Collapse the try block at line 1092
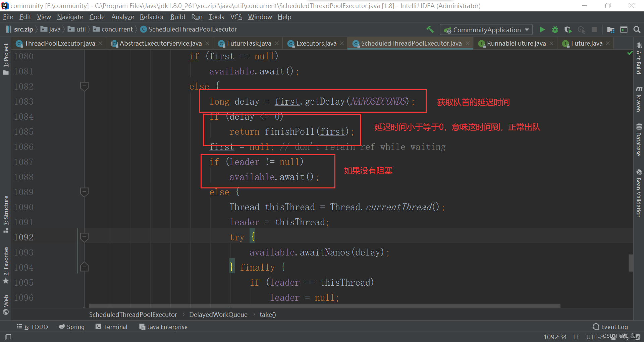 (84, 237)
